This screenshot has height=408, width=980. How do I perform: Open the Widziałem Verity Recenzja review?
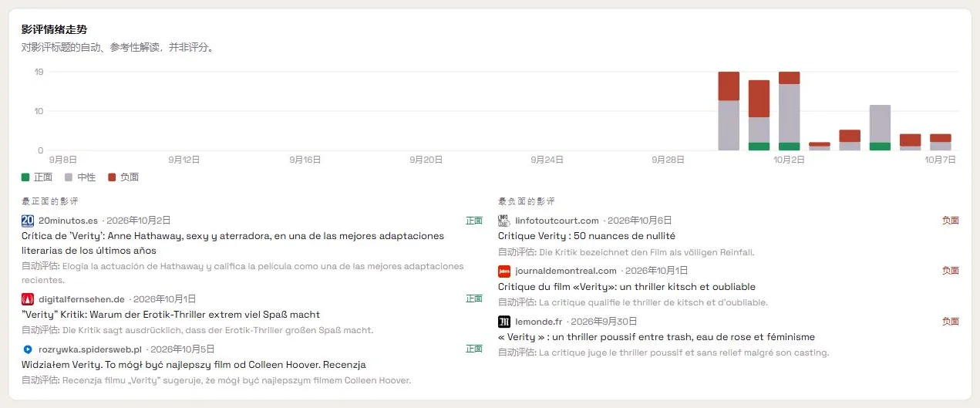(x=194, y=365)
